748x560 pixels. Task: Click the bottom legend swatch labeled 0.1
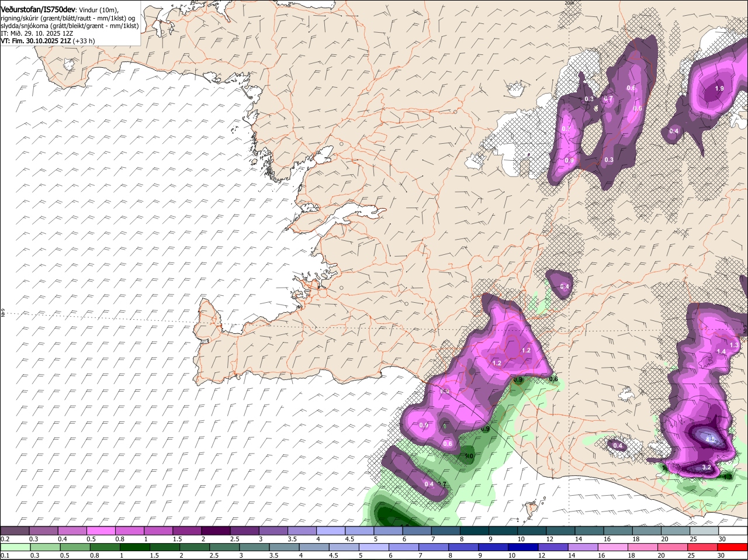pos(15,547)
